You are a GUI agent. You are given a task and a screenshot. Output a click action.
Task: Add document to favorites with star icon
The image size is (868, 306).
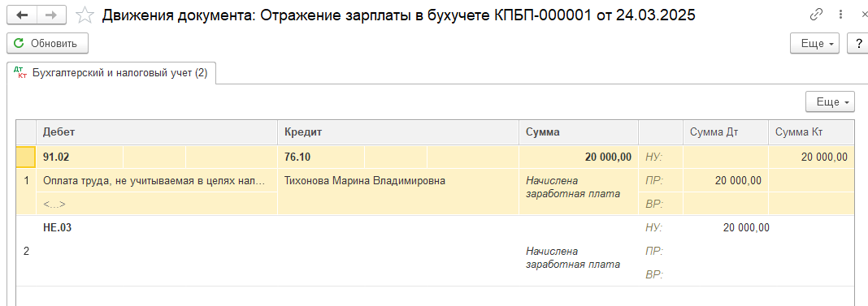click(85, 15)
